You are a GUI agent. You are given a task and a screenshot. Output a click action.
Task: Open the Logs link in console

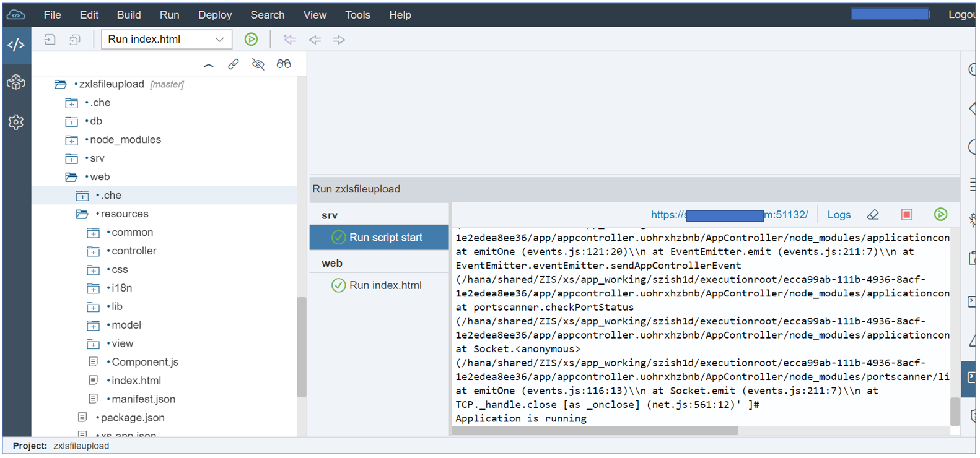click(x=839, y=215)
